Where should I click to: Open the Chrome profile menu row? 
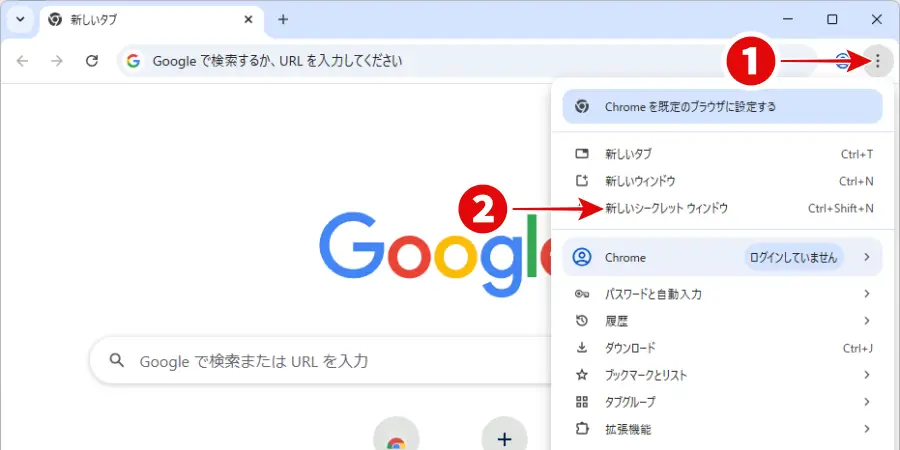pyautogui.click(x=722, y=257)
